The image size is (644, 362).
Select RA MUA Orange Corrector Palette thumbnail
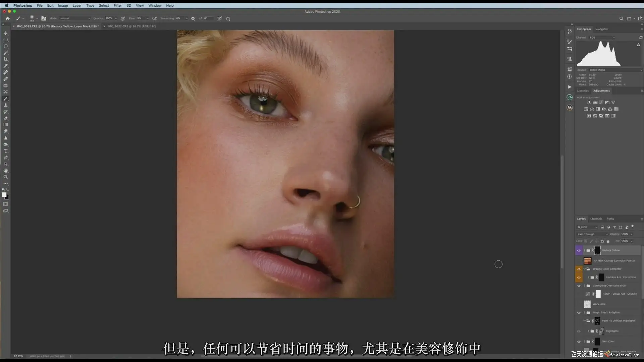click(587, 260)
